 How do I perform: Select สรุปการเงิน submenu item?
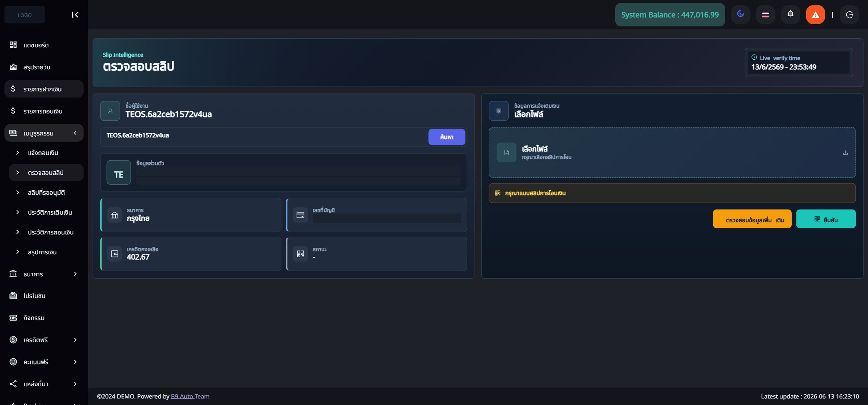(46, 252)
